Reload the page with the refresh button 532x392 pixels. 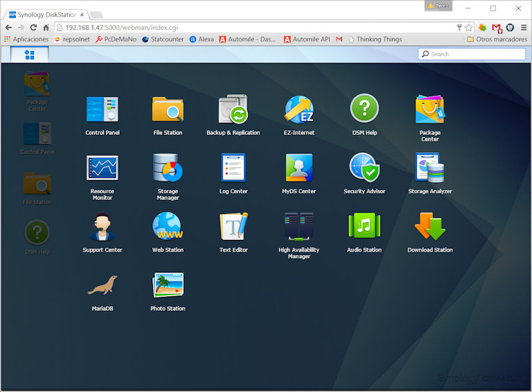[x=33, y=27]
